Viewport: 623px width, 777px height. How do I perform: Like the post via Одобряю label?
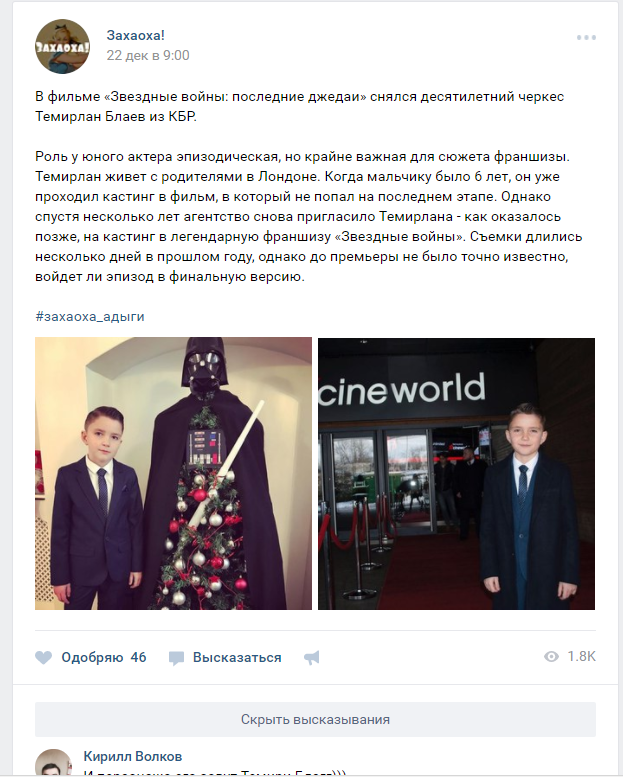92,658
